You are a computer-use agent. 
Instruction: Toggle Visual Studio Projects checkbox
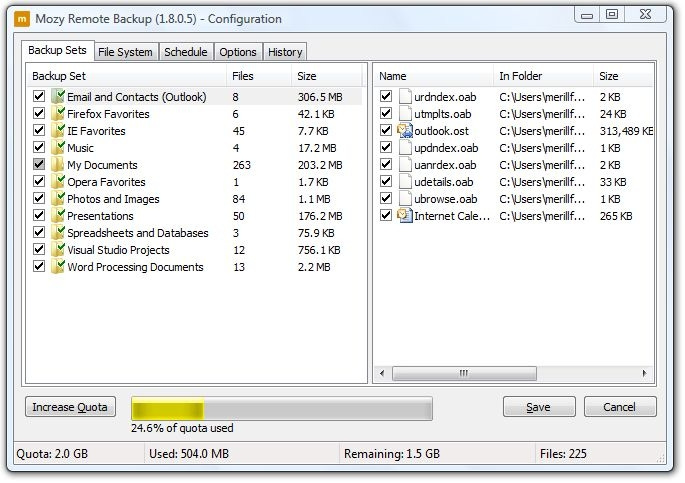tap(39, 249)
